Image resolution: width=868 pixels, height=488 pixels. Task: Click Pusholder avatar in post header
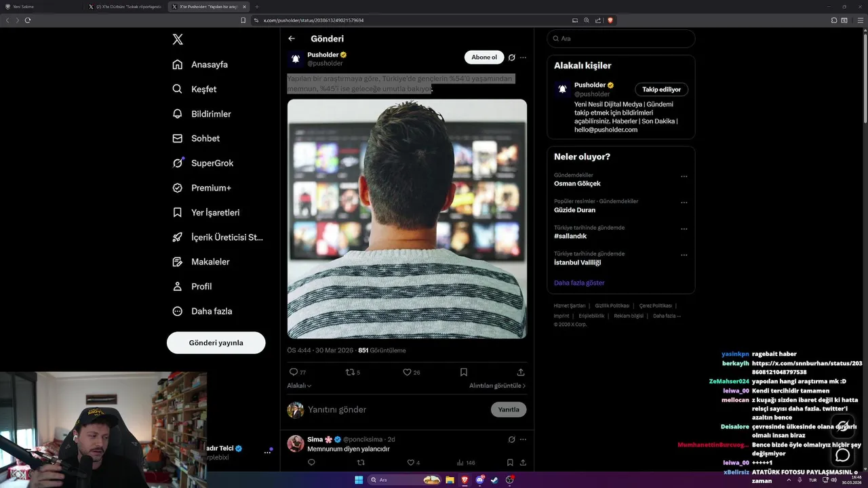pyautogui.click(x=296, y=59)
